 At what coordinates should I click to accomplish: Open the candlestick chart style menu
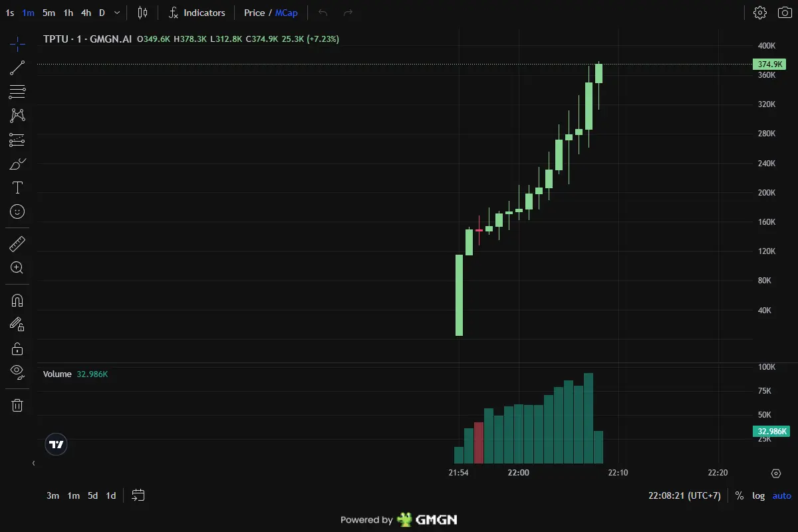[x=142, y=13]
